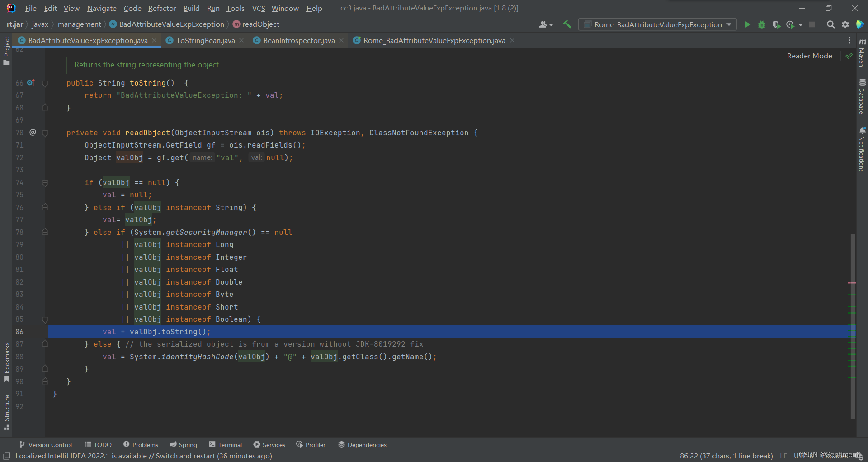Open the Structure tool window
Screen dimensions: 868x462
[6, 412]
